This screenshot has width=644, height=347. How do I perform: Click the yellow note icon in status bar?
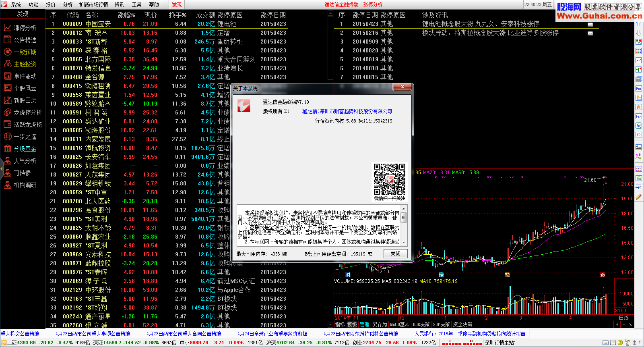click(x=606, y=343)
